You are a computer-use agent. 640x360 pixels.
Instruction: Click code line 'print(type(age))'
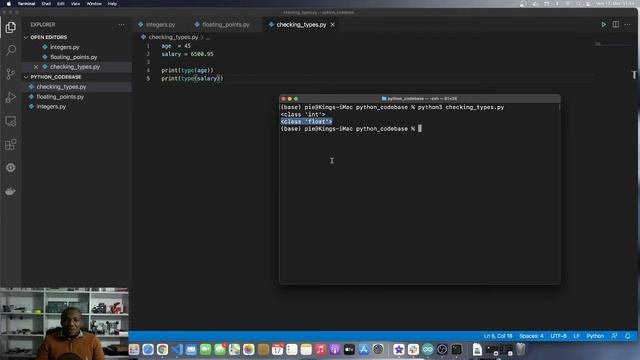tap(187, 70)
